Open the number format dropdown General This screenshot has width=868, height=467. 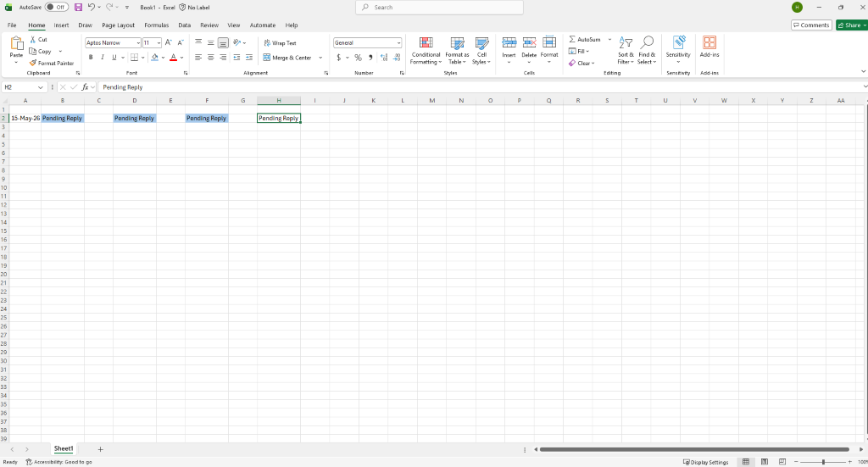tap(398, 42)
